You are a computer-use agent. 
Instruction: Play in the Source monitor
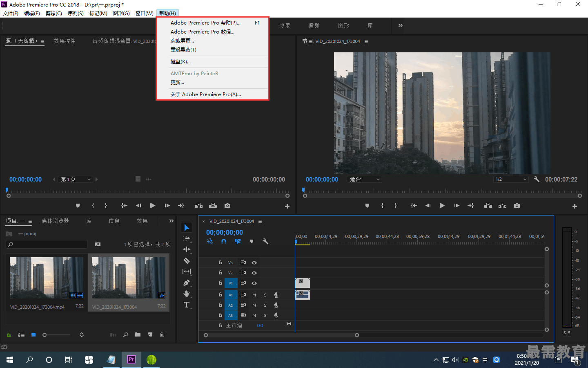[x=152, y=206]
